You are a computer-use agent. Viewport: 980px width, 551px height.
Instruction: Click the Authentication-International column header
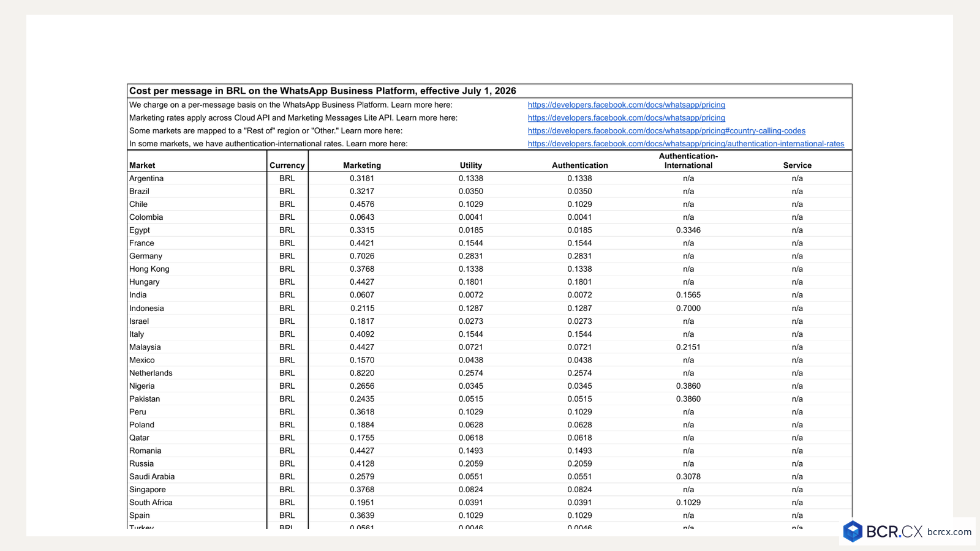pyautogui.click(x=688, y=160)
